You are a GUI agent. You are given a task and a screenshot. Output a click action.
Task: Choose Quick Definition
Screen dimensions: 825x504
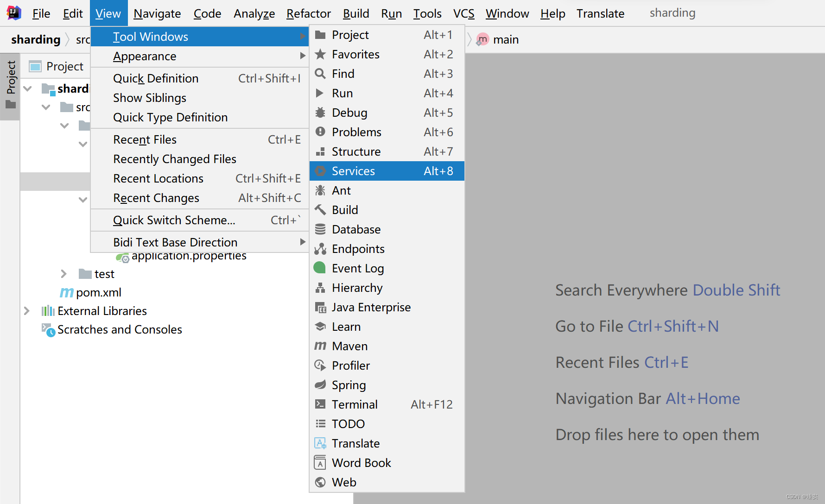coord(200,78)
